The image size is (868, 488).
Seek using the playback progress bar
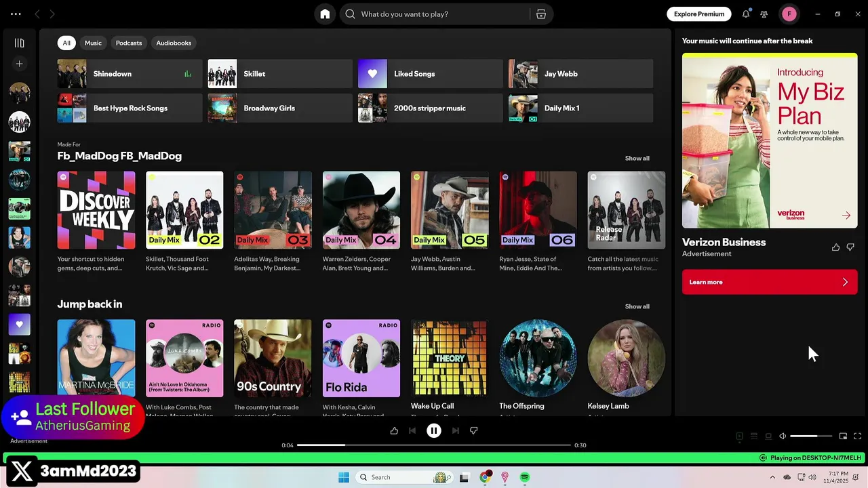click(434, 445)
